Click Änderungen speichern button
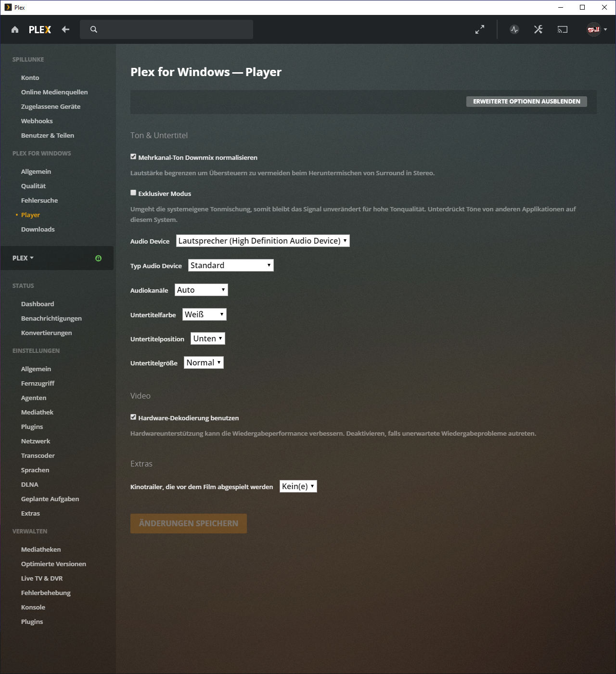616x674 pixels. [189, 523]
